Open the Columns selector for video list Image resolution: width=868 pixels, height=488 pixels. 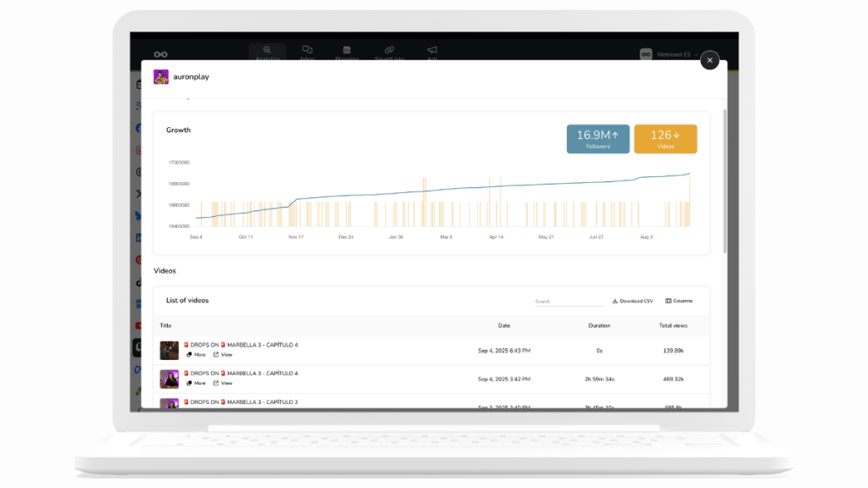(679, 301)
